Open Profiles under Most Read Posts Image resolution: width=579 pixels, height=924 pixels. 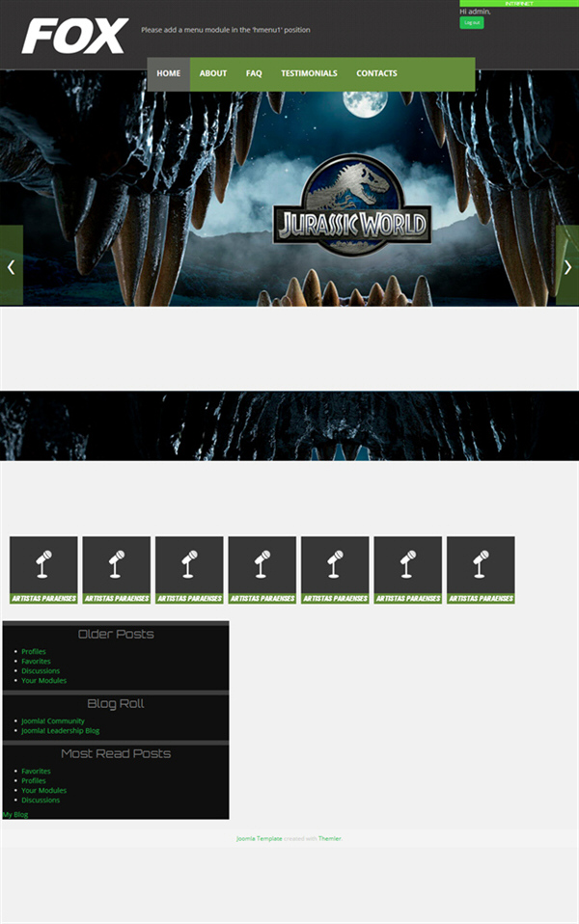click(34, 780)
